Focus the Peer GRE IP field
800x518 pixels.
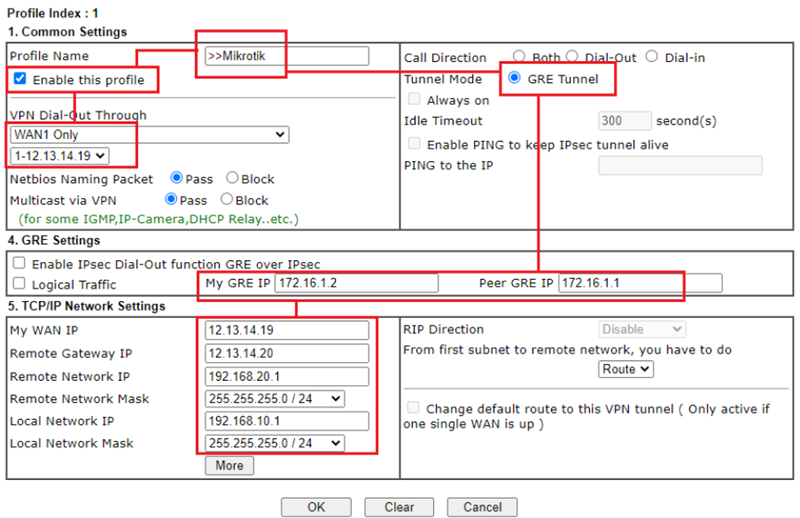tap(639, 284)
